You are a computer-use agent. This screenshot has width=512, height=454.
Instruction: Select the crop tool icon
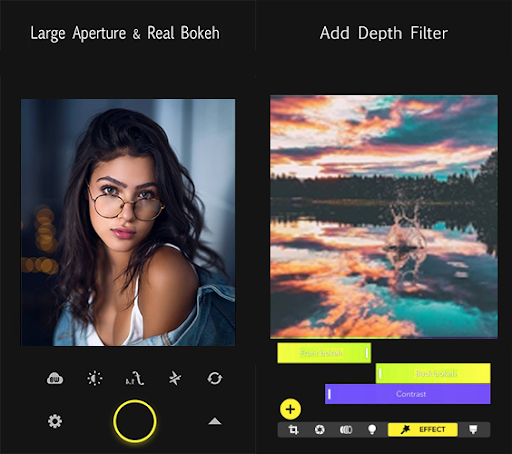(x=293, y=430)
